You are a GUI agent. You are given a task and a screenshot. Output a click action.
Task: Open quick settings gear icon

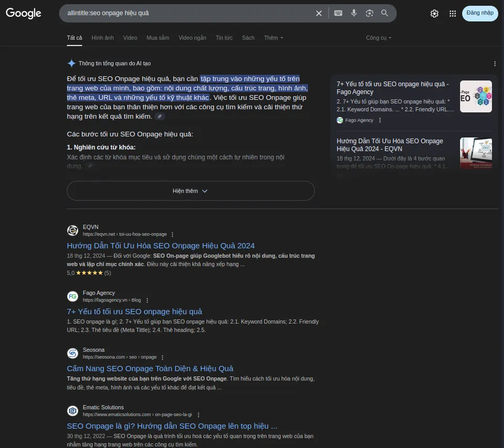click(x=434, y=14)
